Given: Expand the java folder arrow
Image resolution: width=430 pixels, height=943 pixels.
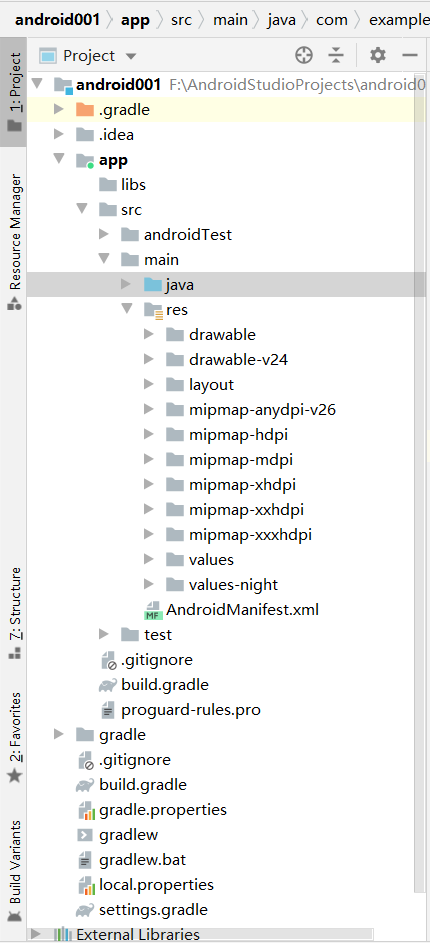Looking at the screenshot, I should pos(126,284).
